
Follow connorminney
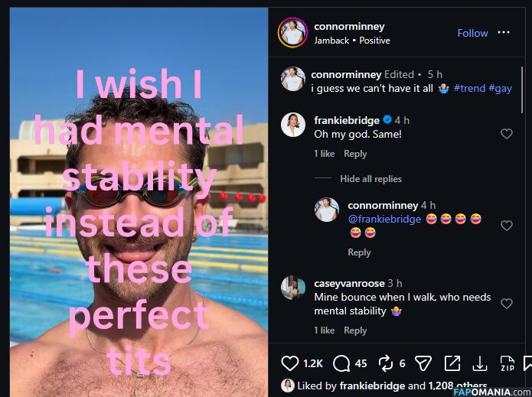(x=472, y=33)
